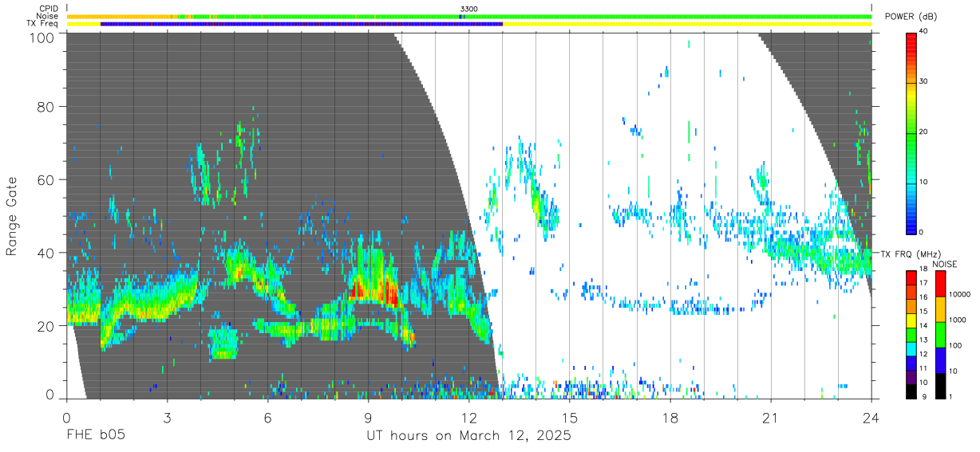Click the 10000 tick on the NOISE scale
This screenshot has width=980, height=452.
click(x=960, y=295)
